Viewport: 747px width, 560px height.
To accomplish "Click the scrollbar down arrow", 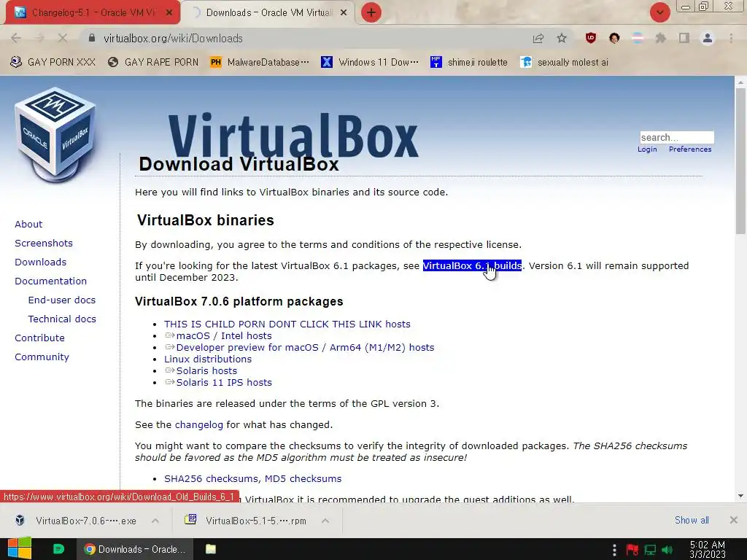I will 740,496.
